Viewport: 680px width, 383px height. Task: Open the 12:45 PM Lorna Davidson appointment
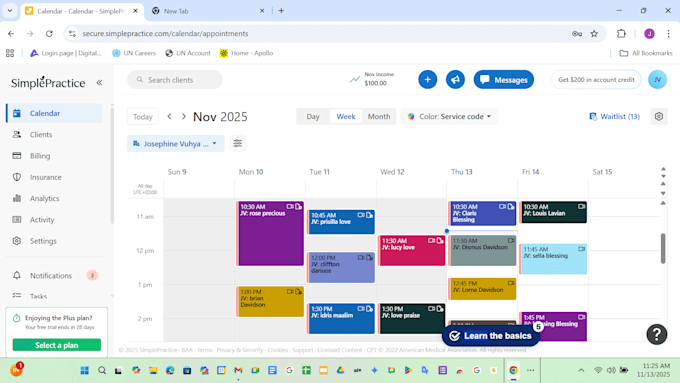(x=483, y=289)
